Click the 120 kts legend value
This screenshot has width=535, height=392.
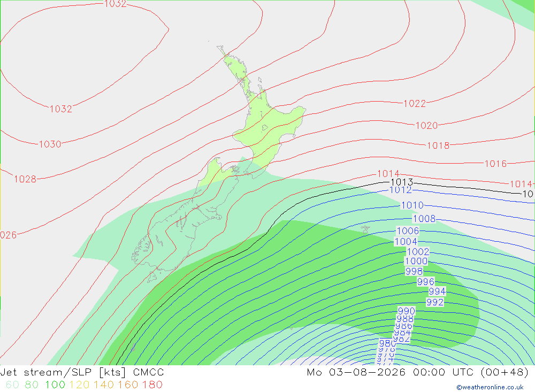80,385
